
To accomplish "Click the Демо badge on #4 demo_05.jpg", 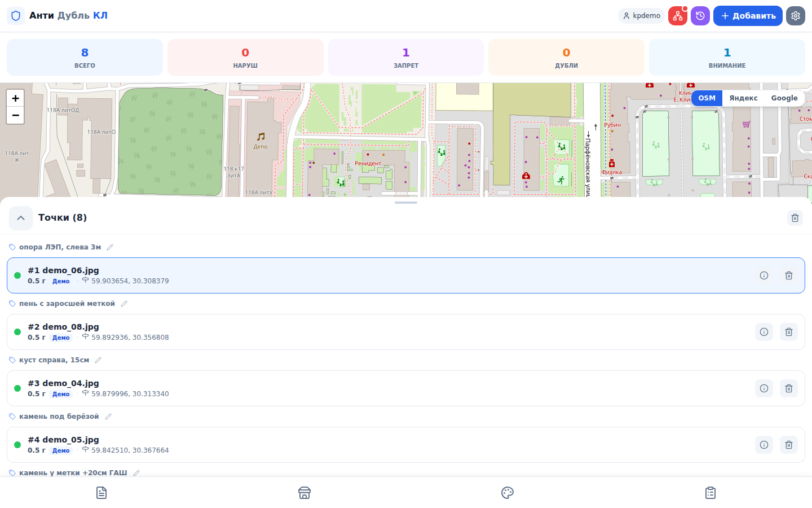I will (61, 450).
